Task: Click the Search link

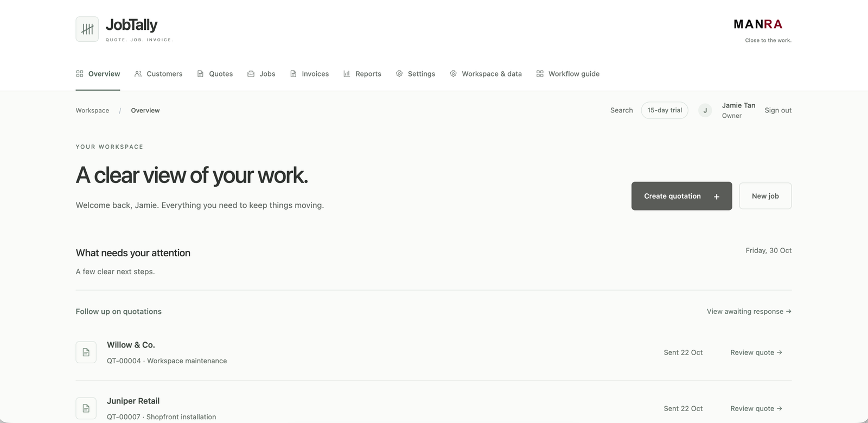Action: tap(621, 110)
